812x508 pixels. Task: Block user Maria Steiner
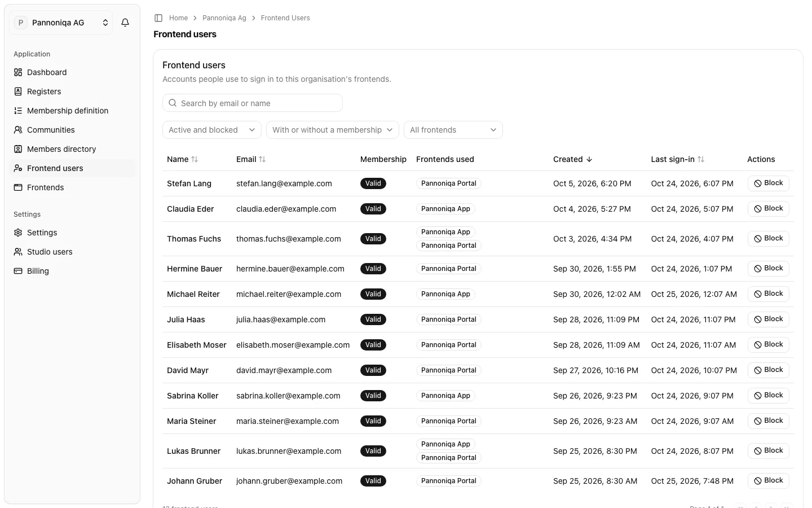(x=769, y=421)
